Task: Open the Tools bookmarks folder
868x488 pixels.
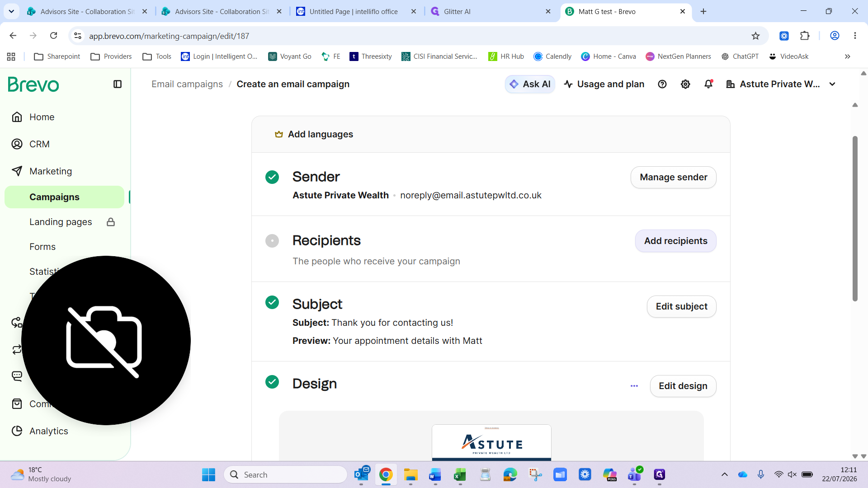Action: (x=157, y=56)
